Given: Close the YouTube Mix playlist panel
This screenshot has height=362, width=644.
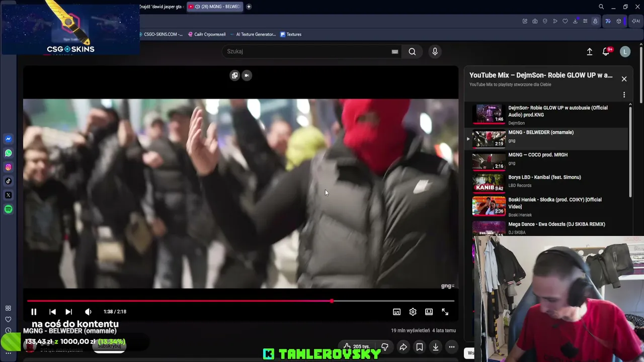Looking at the screenshot, I should (x=624, y=79).
